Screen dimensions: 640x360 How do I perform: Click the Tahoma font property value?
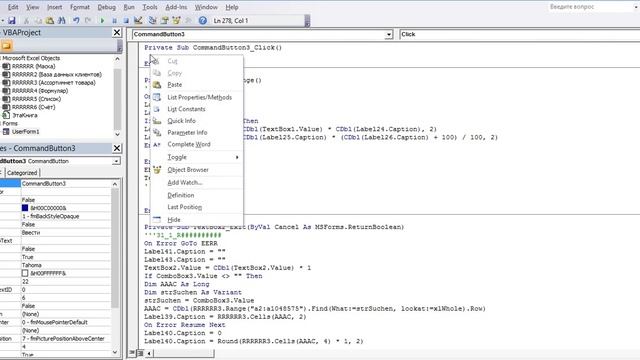click(x=66, y=265)
